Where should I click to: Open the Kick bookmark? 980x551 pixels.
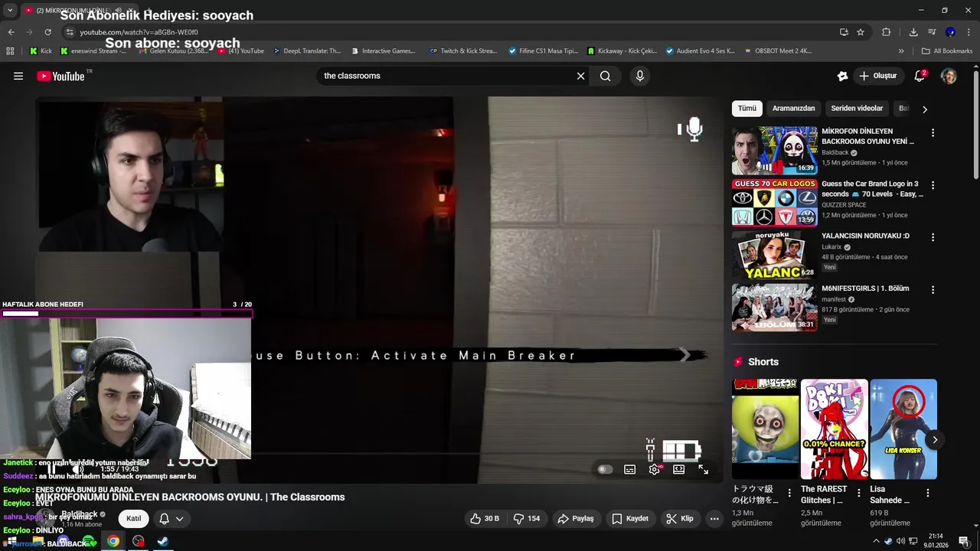41,51
